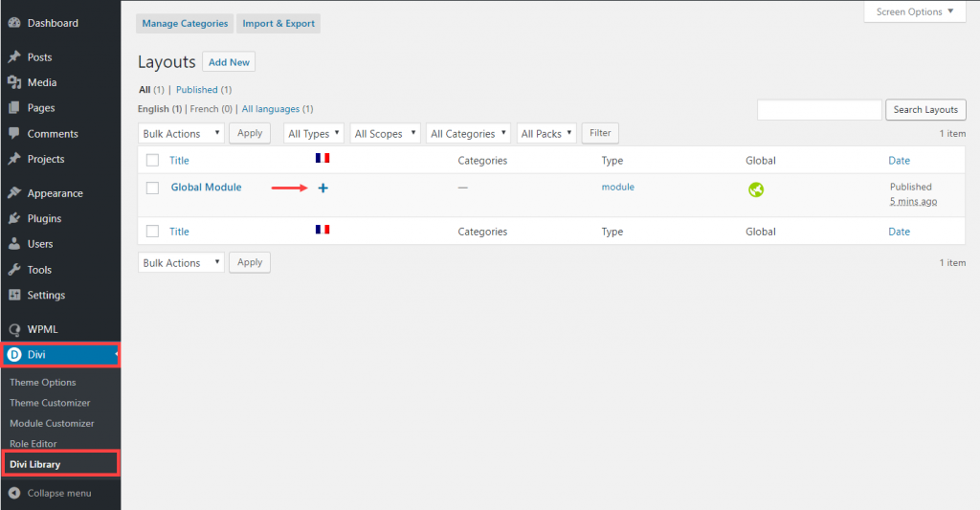The image size is (980, 510).
Task: Click French flag in table footer
Action: [x=323, y=230]
